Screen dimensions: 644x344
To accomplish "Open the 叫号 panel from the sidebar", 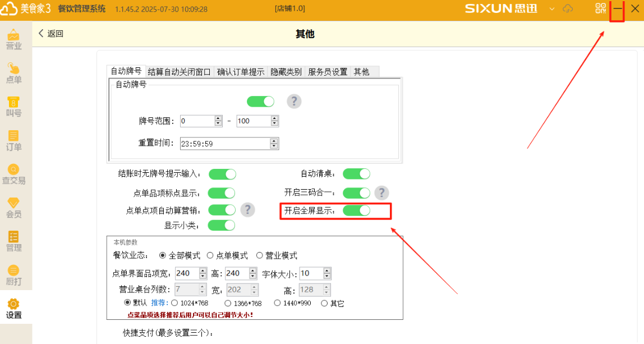I will [x=14, y=107].
